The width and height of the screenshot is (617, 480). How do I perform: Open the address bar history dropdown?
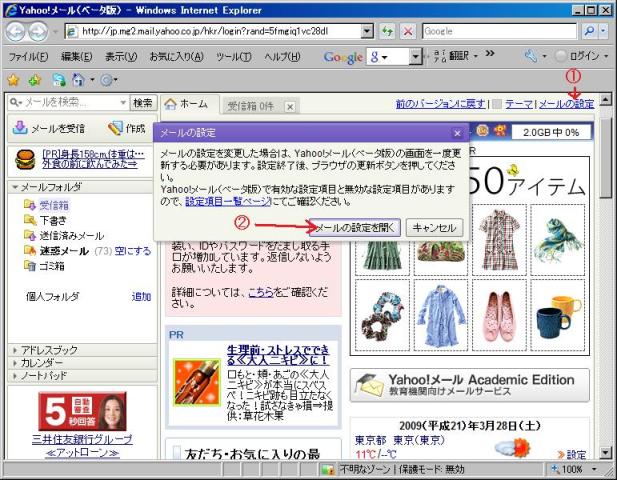(x=367, y=31)
